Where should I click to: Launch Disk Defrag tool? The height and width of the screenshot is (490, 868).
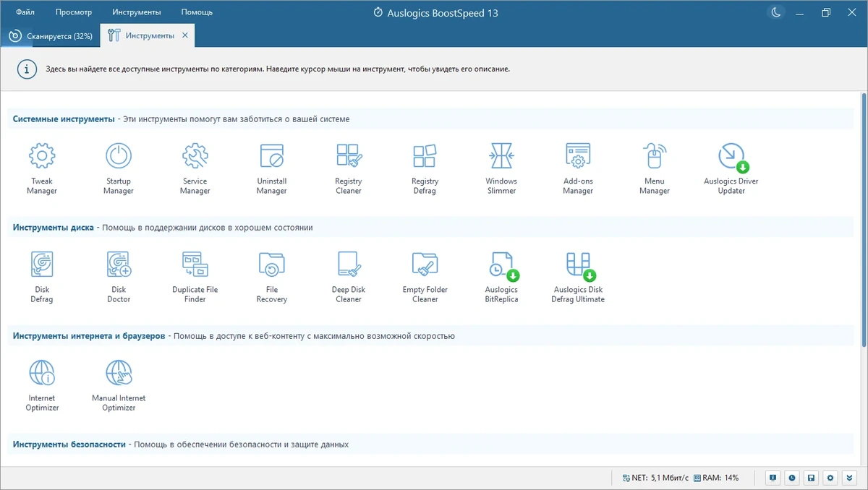(x=42, y=276)
